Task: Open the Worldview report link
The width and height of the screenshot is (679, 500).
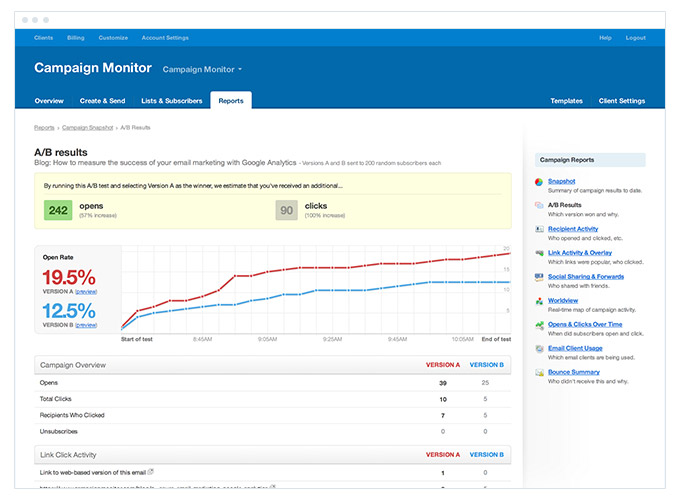Action: [x=563, y=300]
